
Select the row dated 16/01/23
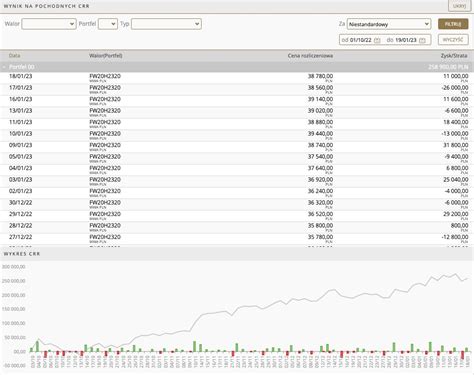(x=237, y=101)
